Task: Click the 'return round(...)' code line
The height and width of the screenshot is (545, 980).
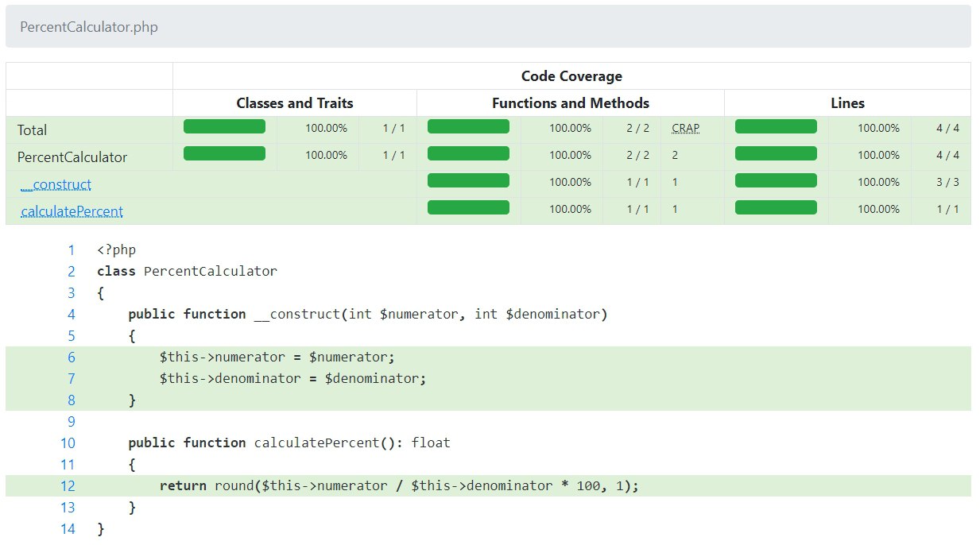Action: coord(399,485)
